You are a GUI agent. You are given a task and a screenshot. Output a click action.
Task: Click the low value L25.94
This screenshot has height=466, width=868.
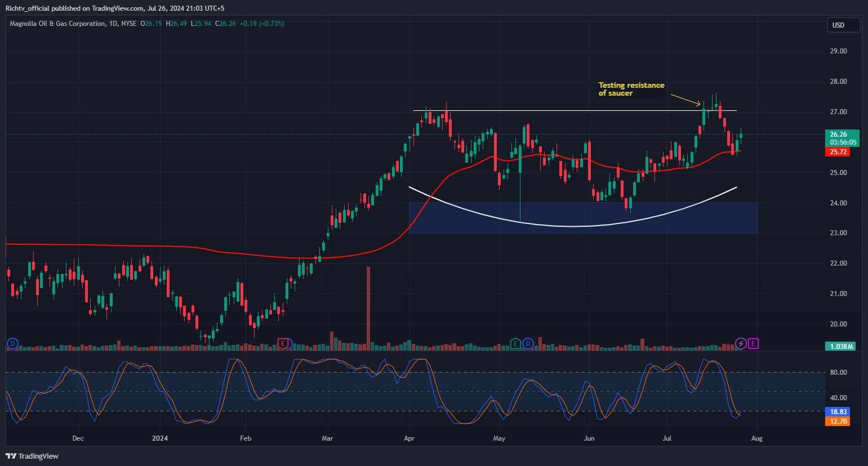click(201, 24)
